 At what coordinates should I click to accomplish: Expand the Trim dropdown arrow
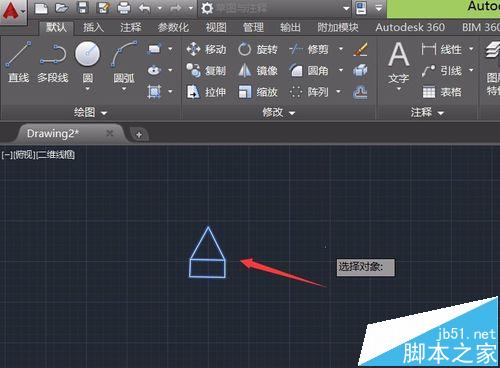341,49
